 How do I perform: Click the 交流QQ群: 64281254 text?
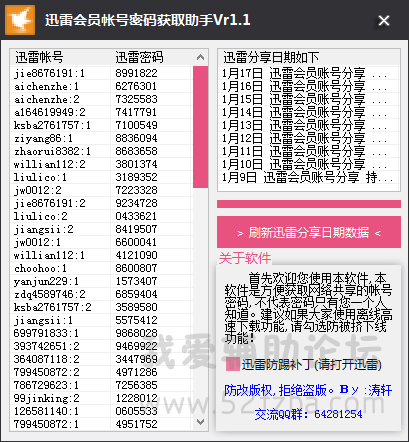(308, 414)
